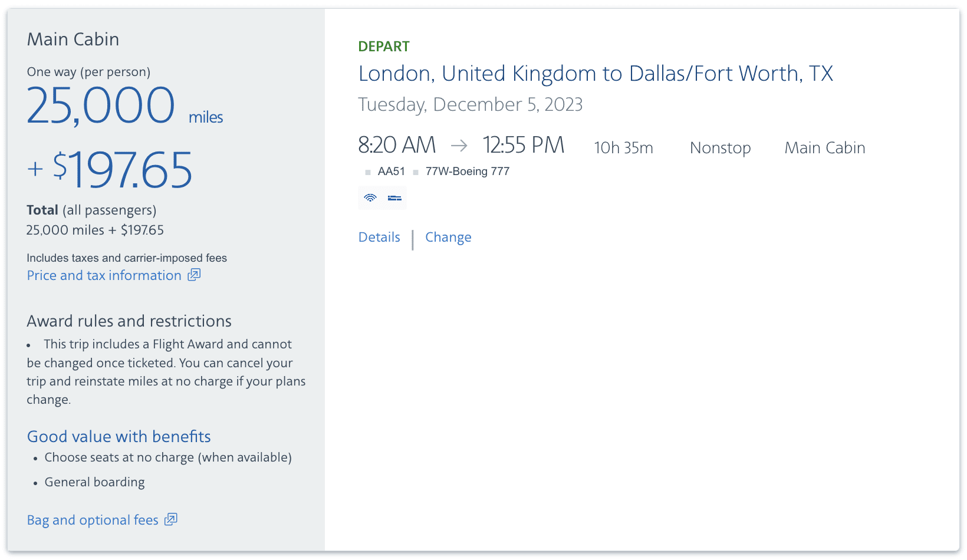Select the lie-flat seat amenity icon
Viewport: 967px width, 560px height.
pyautogui.click(x=394, y=197)
